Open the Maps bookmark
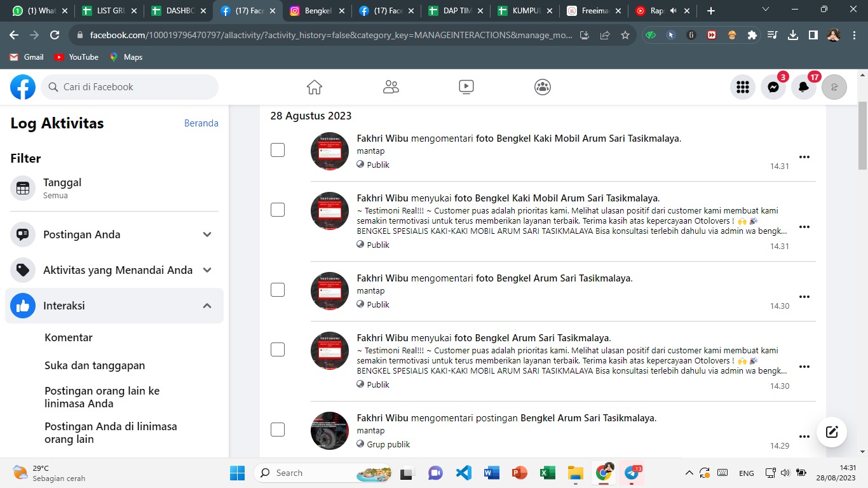Screen dimensions: 868x488 (x=126, y=57)
